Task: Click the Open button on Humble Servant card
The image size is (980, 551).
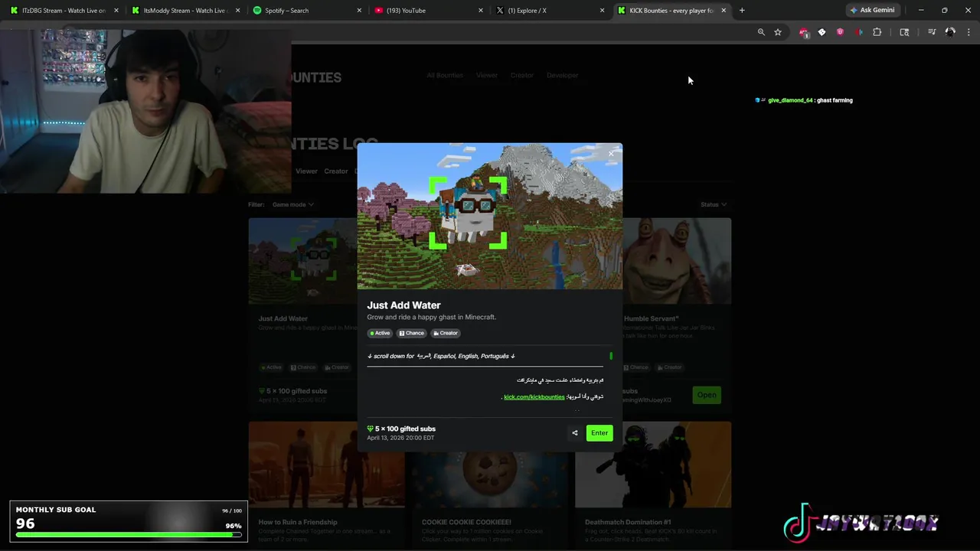Action: (x=707, y=395)
